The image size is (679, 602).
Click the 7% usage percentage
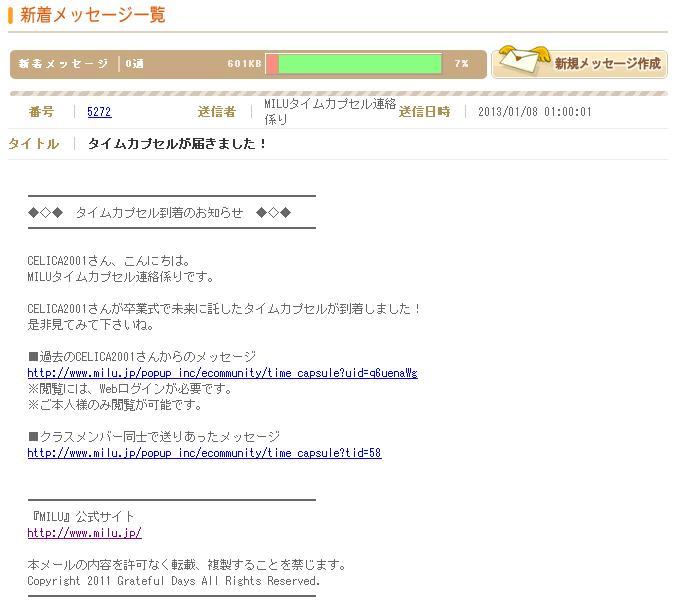[x=461, y=64]
